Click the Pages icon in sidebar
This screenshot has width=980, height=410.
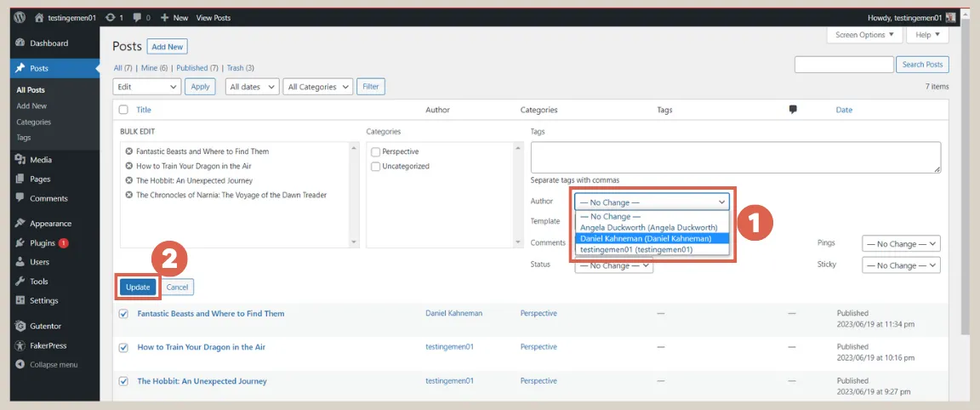[20, 179]
